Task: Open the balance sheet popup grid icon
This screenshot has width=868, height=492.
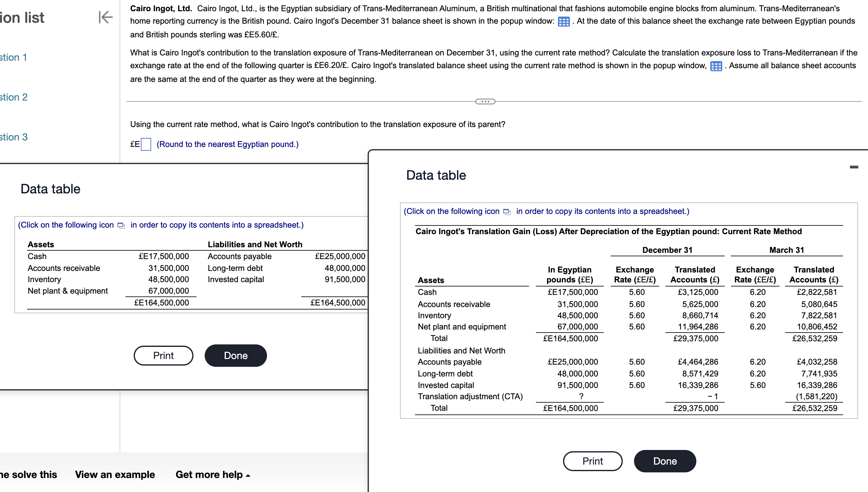Action: (x=564, y=21)
